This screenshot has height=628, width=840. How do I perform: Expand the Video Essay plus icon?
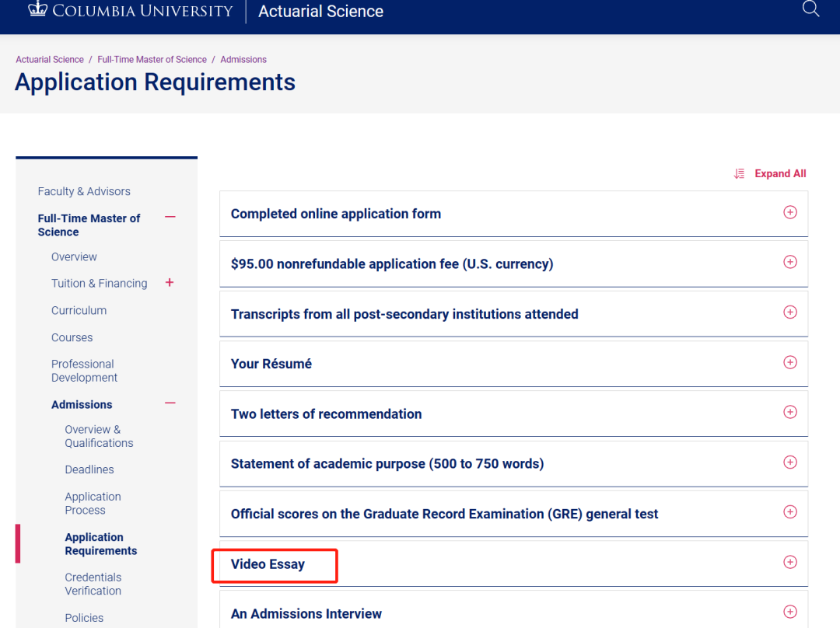click(x=790, y=561)
